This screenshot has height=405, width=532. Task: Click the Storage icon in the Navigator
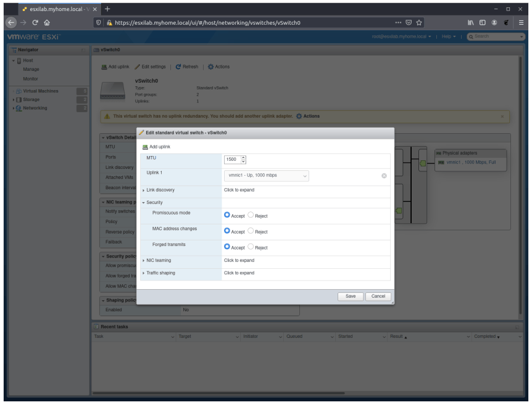19,100
